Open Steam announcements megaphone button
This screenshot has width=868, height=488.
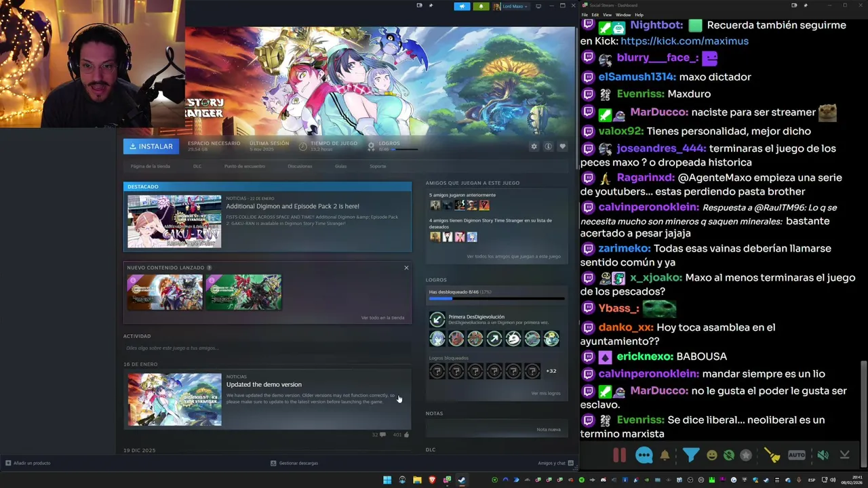point(462,6)
